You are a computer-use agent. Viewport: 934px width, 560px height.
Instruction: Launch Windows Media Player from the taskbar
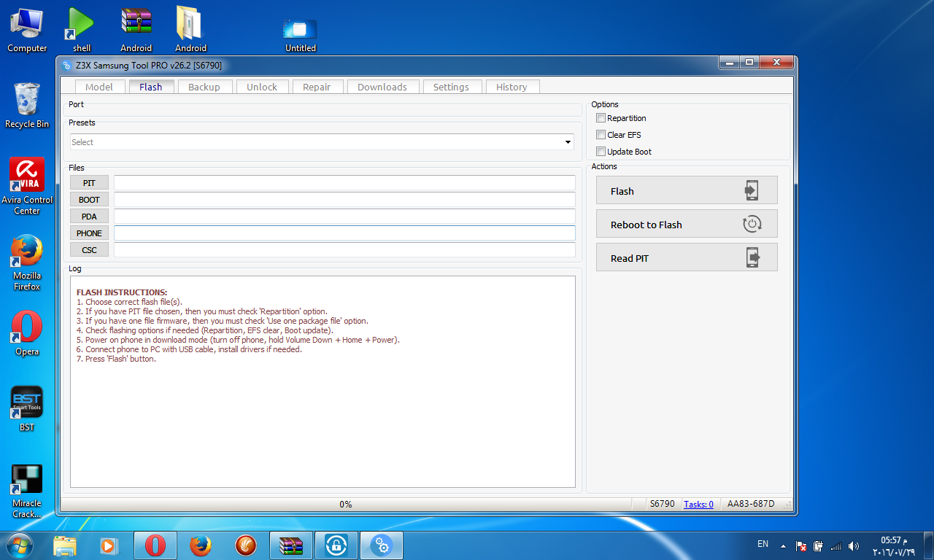(x=108, y=545)
